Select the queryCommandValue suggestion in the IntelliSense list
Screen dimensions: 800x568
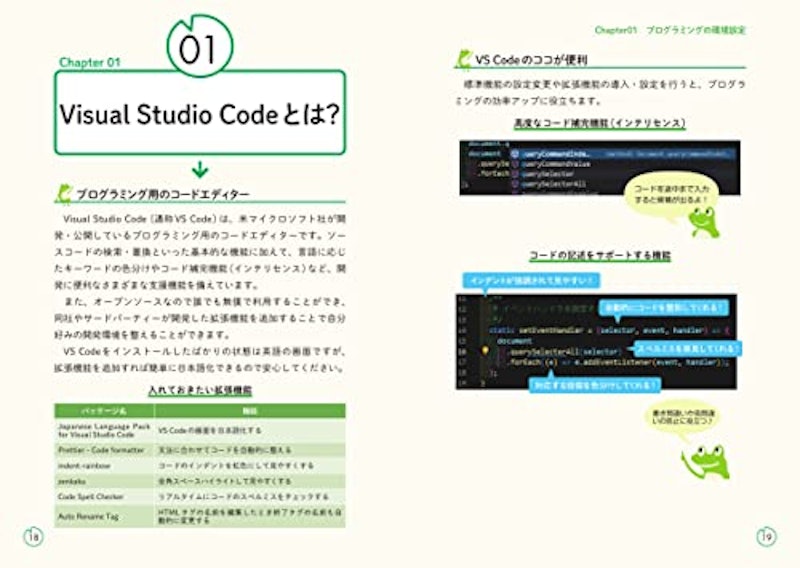pos(556,164)
